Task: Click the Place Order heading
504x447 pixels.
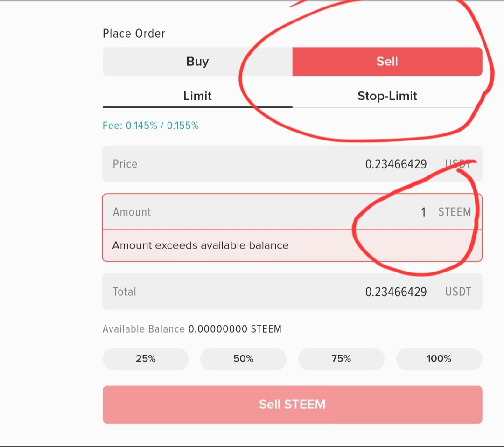Action: click(134, 34)
